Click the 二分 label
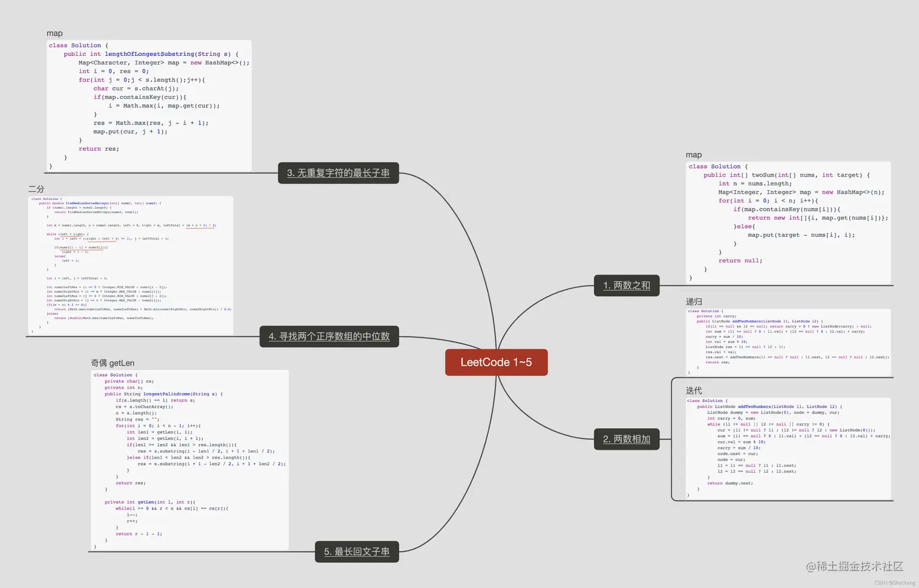Screen dimensions: 919x588 (36, 189)
